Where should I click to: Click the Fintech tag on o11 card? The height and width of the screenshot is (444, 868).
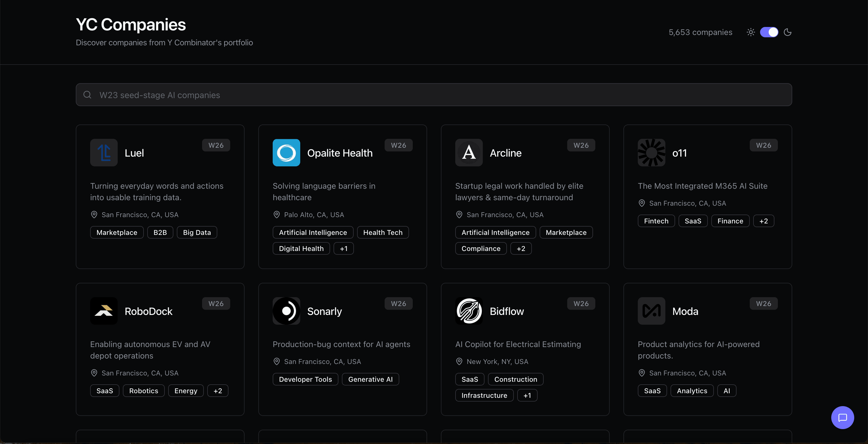(x=656, y=221)
